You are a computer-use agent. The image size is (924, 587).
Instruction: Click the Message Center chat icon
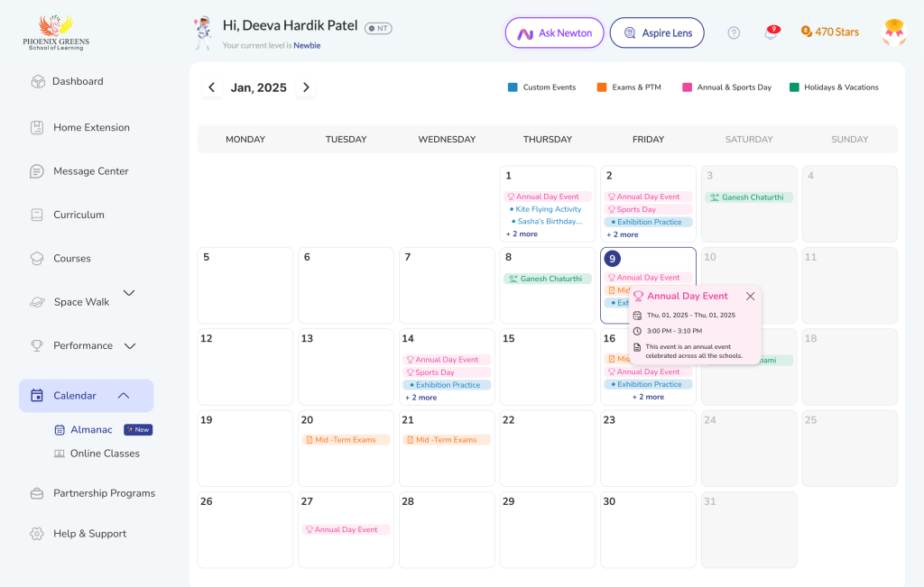click(37, 171)
